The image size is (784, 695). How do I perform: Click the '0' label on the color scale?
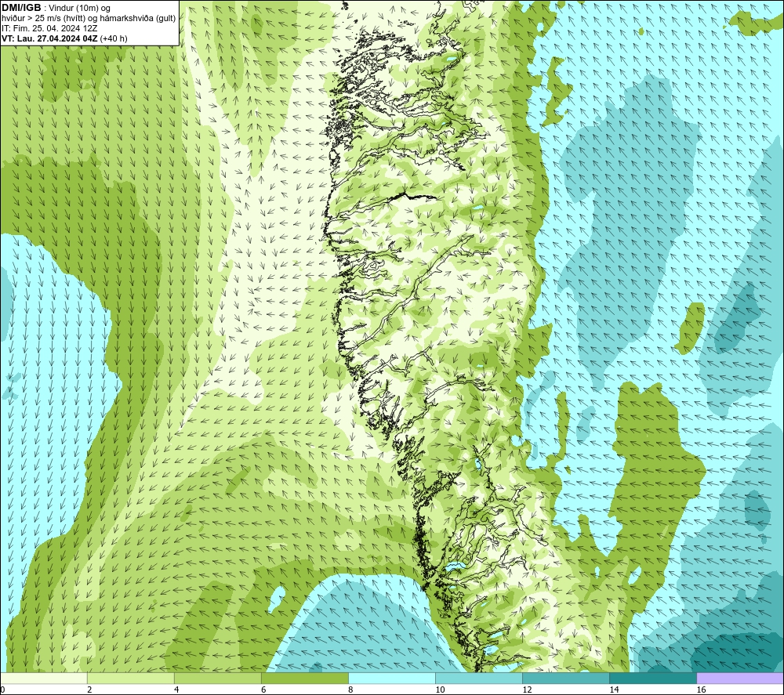(x=2, y=690)
